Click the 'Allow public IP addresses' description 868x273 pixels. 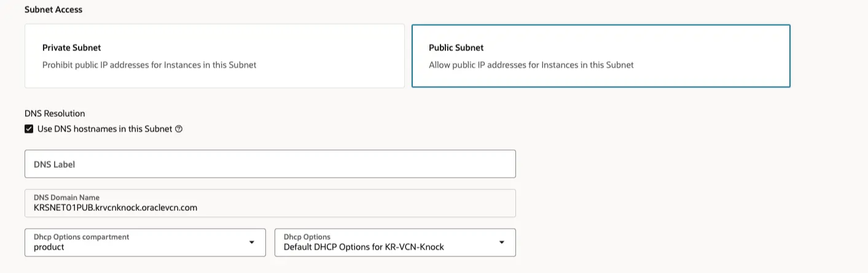(531, 65)
